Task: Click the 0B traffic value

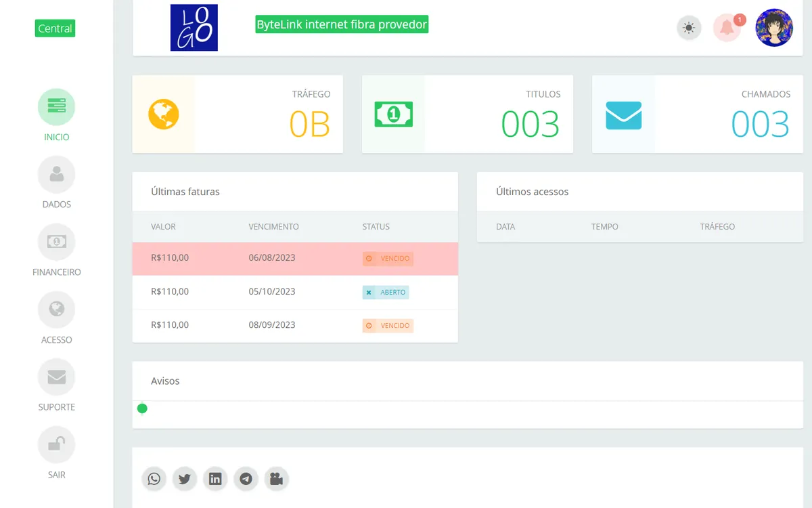Action: click(310, 125)
